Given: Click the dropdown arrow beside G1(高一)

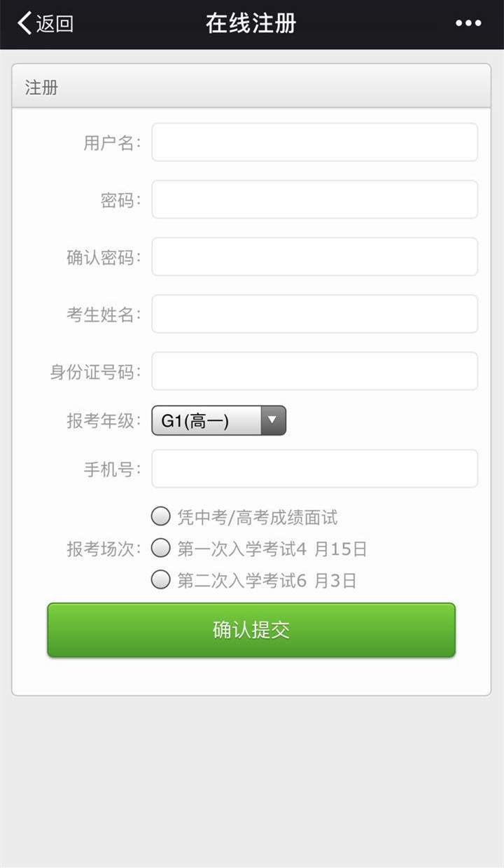Looking at the screenshot, I should click(273, 420).
